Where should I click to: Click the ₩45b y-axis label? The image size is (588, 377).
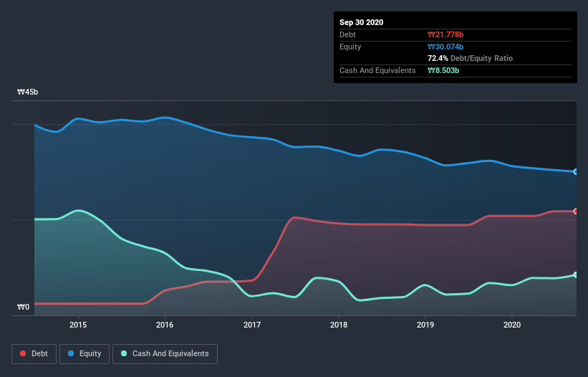coord(27,92)
